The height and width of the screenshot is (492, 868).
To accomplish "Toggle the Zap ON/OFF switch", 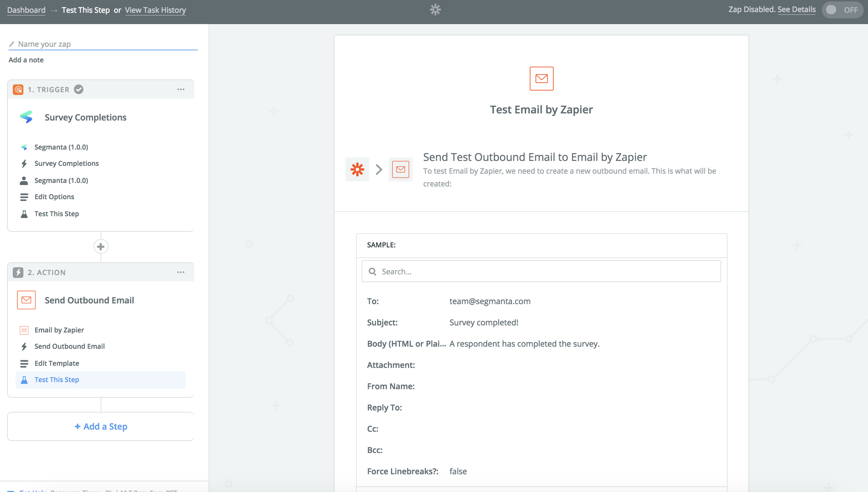I will click(842, 10).
